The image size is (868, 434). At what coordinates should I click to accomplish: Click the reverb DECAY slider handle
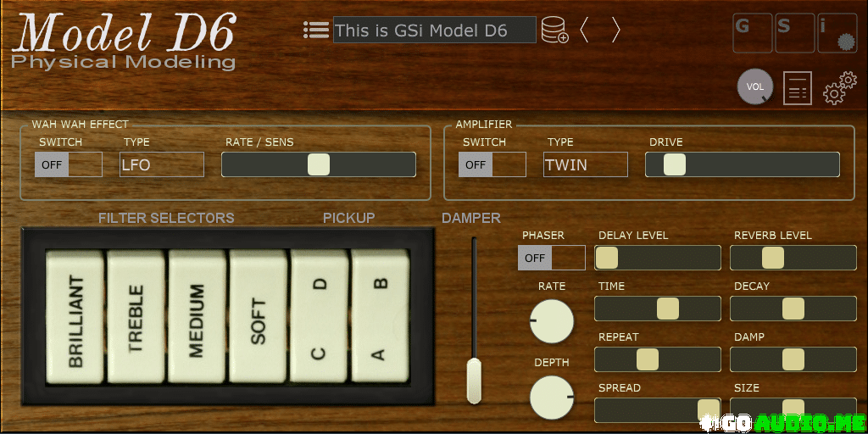(793, 309)
